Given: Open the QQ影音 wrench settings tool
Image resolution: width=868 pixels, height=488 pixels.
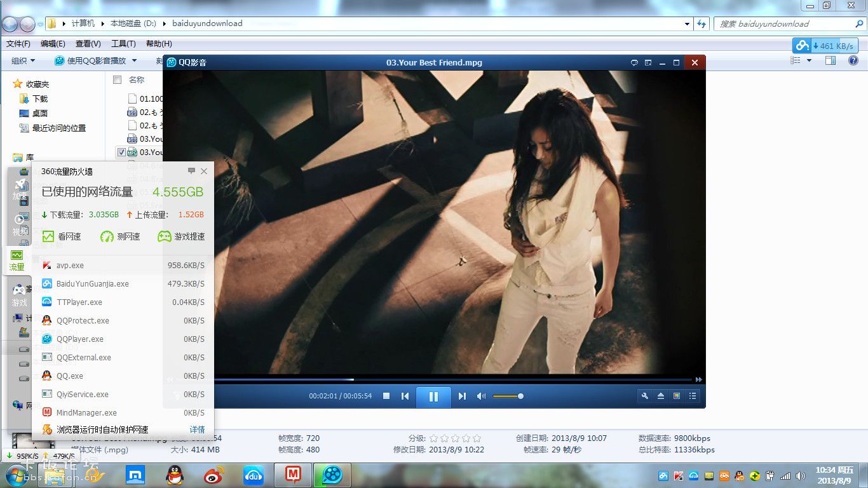Looking at the screenshot, I should (645, 396).
